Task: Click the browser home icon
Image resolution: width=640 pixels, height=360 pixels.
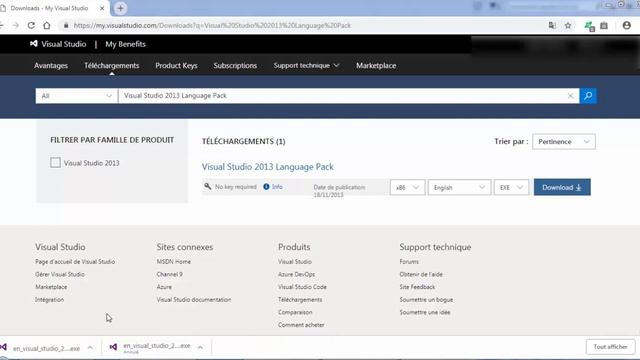Action: click(x=47, y=25)
